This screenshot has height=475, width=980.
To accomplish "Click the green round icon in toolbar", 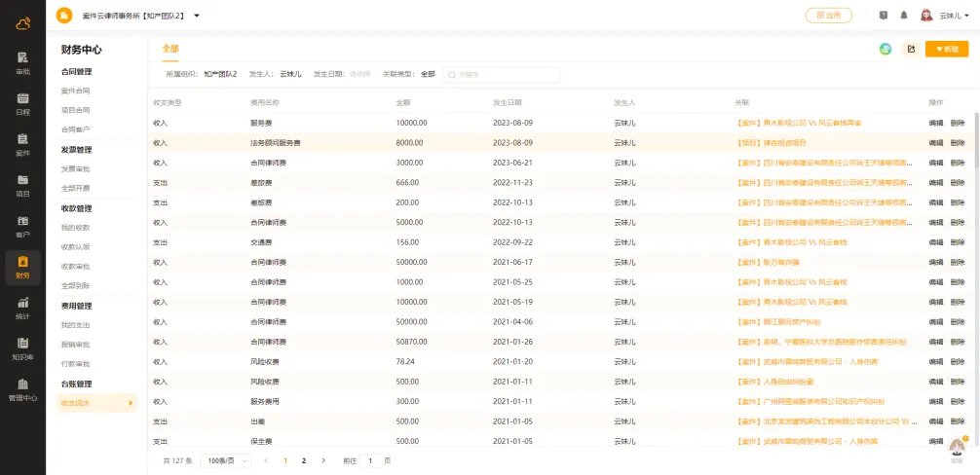I will pos(886,49).
